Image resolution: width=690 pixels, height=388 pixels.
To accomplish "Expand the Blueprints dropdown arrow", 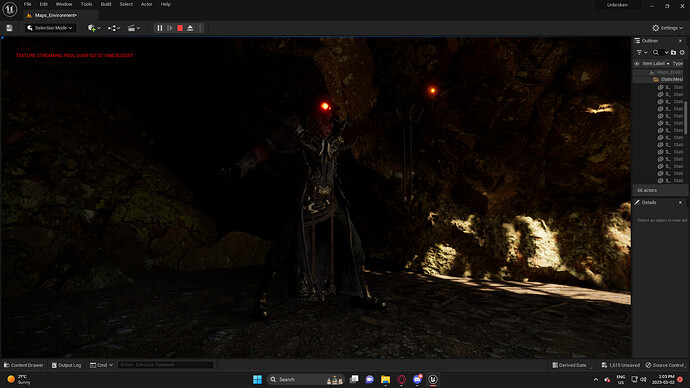I will (x=118, y=28).
